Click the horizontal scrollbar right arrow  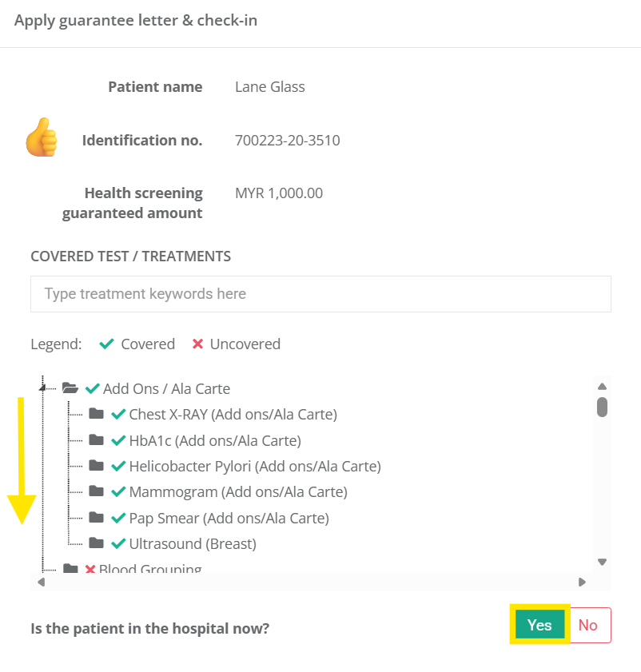pyautogui.click(x=582, y=582)
